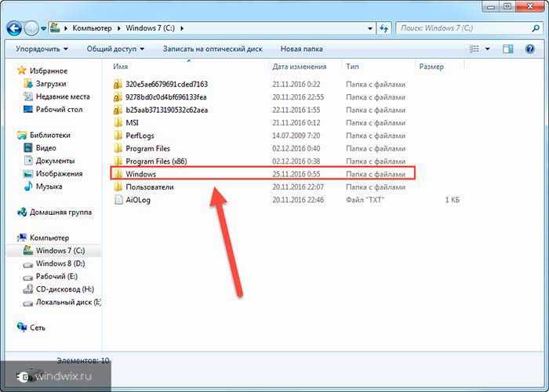Click the Help question mark icon
549x392 pixels.
pos(529,49)
